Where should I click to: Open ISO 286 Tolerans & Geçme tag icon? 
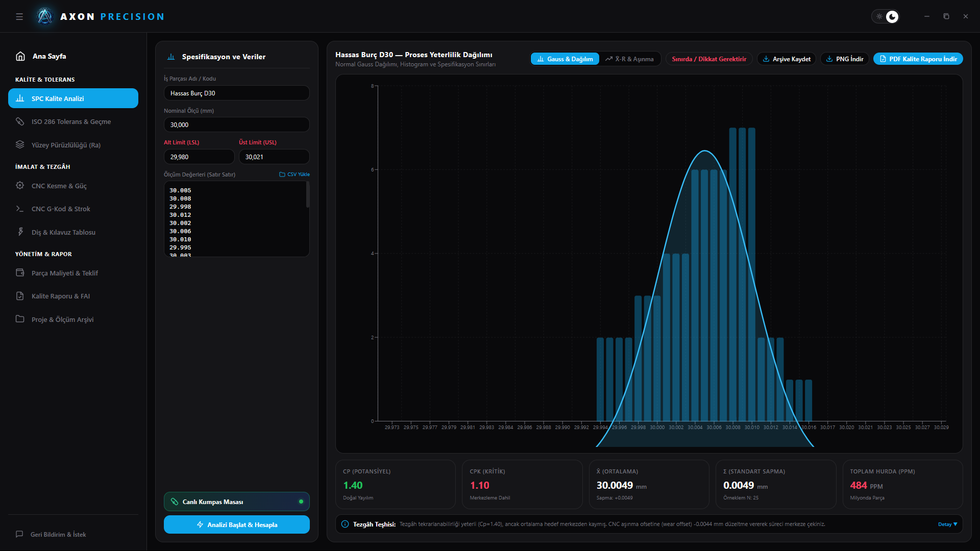point(20,121)
